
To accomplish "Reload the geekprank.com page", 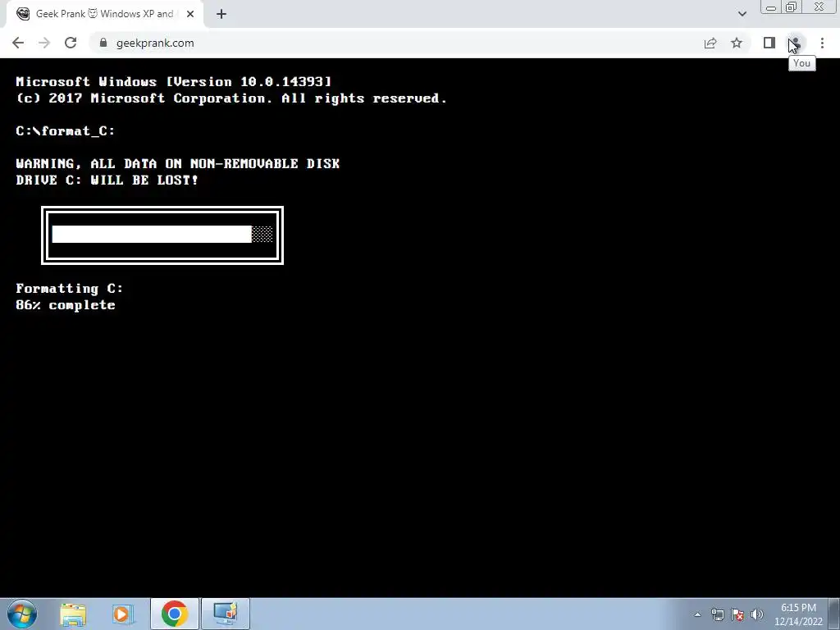I will pyautogui.click(x=71, y=43).
